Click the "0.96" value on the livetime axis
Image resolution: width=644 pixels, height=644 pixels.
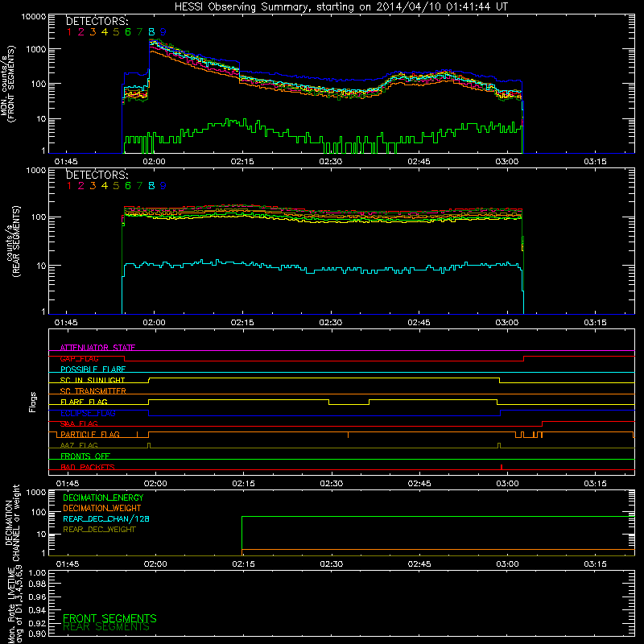[37, 597]
